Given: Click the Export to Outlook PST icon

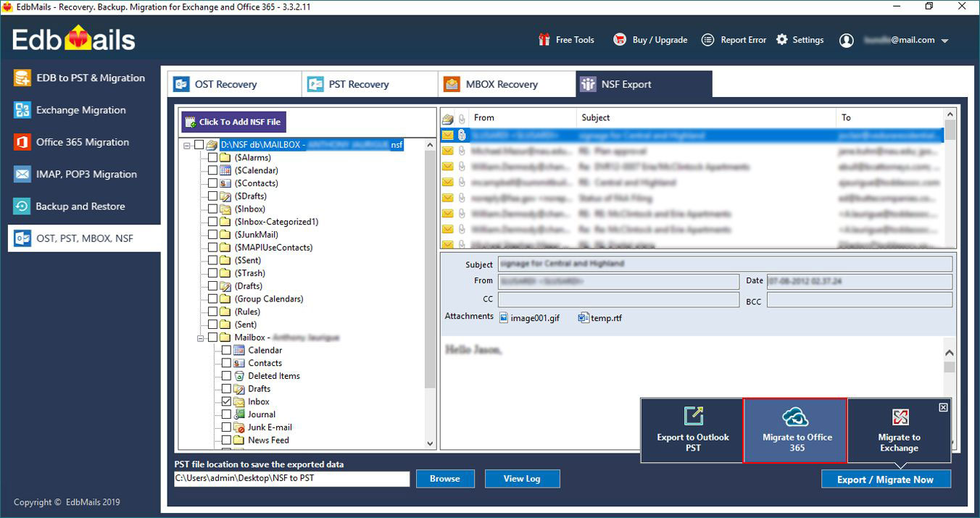Looking at the screenshot, I should (x=693, y=416).
